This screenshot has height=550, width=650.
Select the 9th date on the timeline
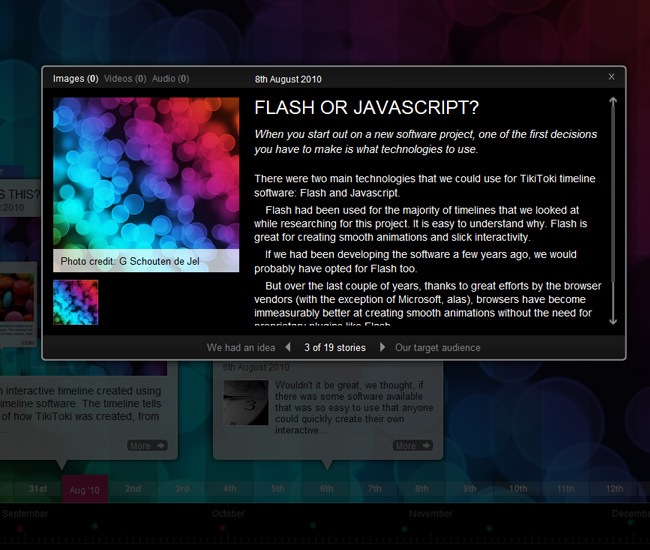470,489
